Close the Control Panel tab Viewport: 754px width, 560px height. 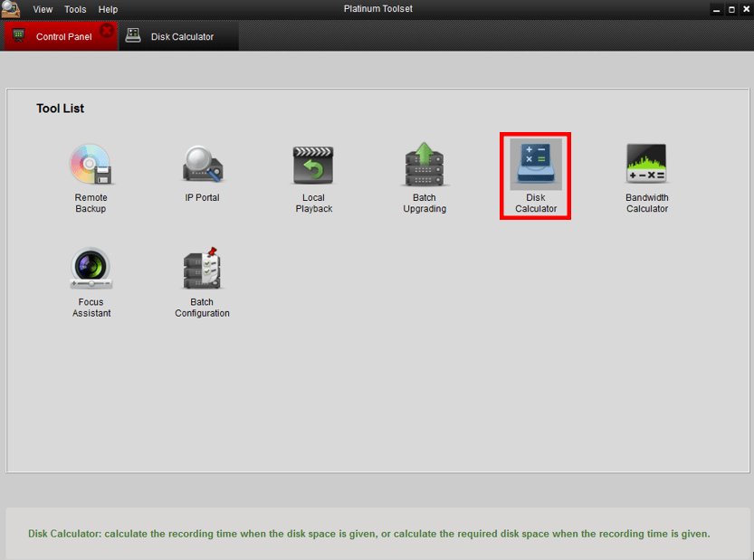point(107,31)
